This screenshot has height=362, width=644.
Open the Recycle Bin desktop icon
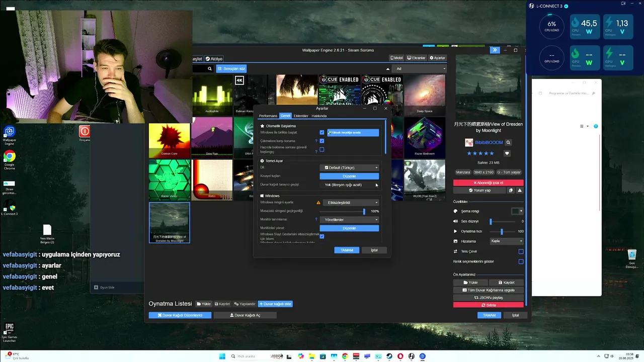(x=632, y=259)
